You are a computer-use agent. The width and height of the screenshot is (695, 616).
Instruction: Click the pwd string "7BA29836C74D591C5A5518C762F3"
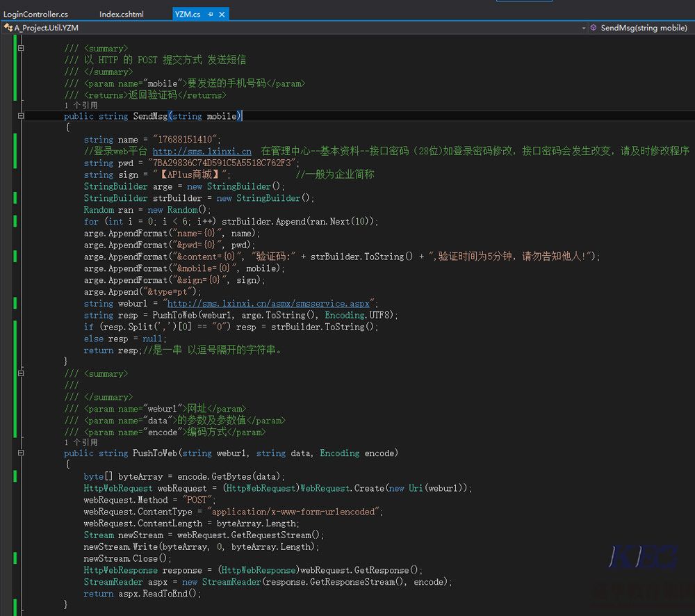point(222,163)
